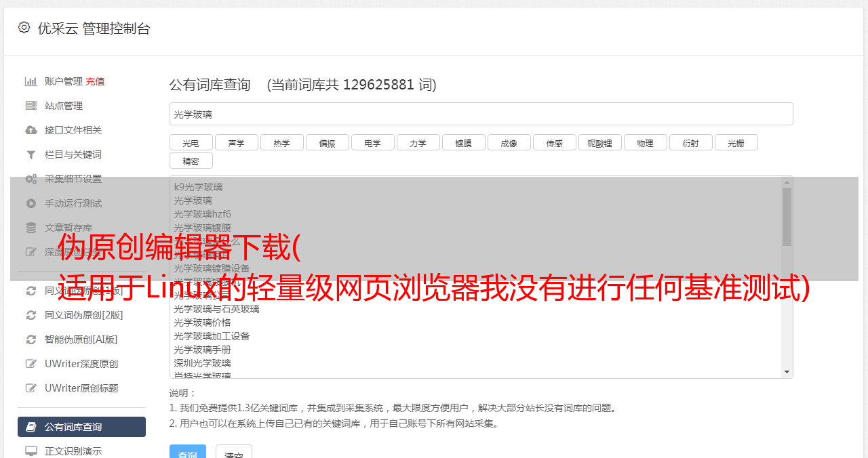This screenshot has height=458, width=868.
Task: Click the 光电 keyword tag button
Action: (191, 142)
